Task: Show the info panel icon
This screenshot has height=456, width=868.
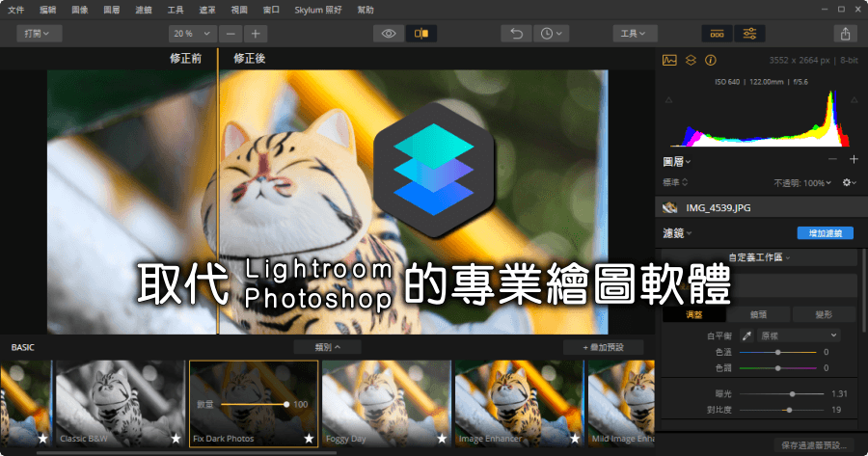Action: click(711, 61)
